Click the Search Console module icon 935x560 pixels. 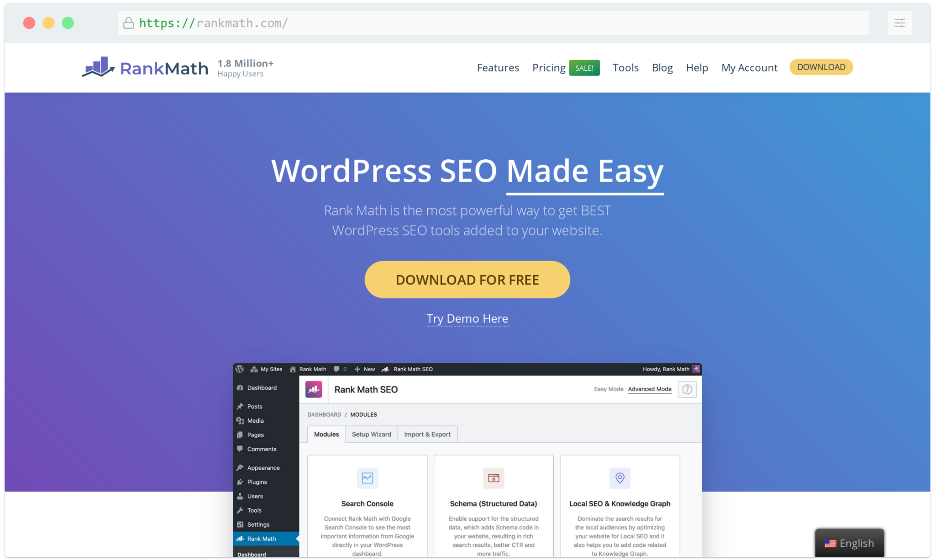[x=367, y=478]
